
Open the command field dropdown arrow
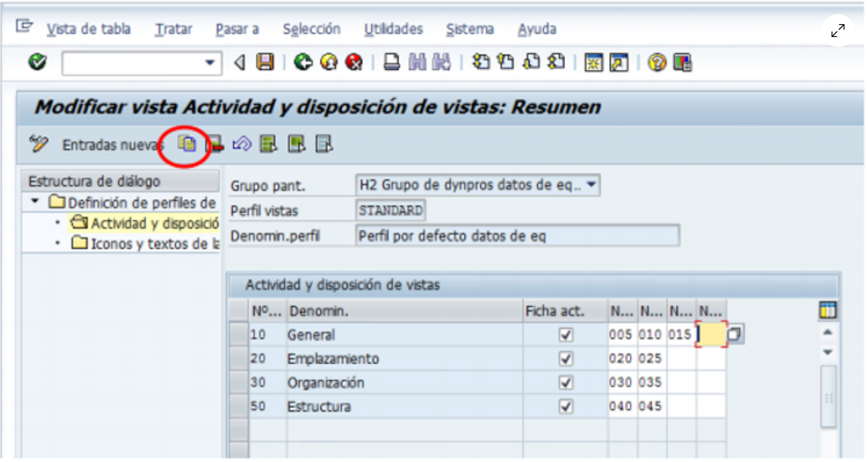tap(209, 62)
